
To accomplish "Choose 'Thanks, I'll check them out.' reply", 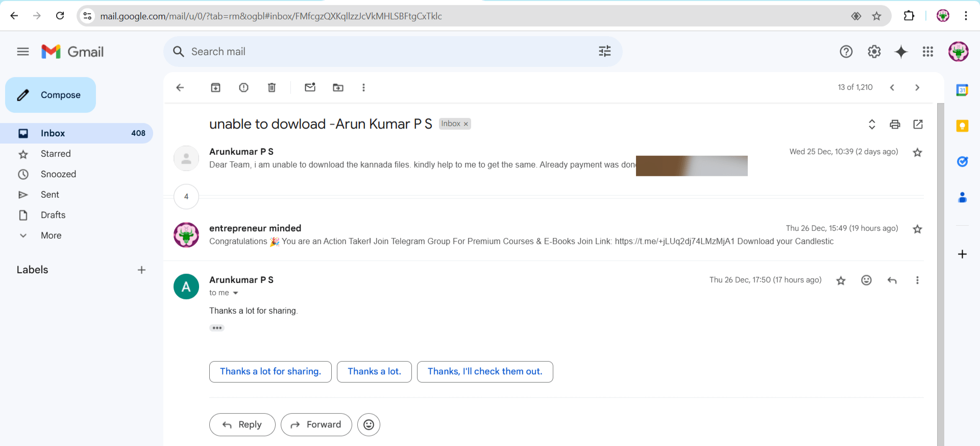I will pyautogui.click(x=484, y=371).
